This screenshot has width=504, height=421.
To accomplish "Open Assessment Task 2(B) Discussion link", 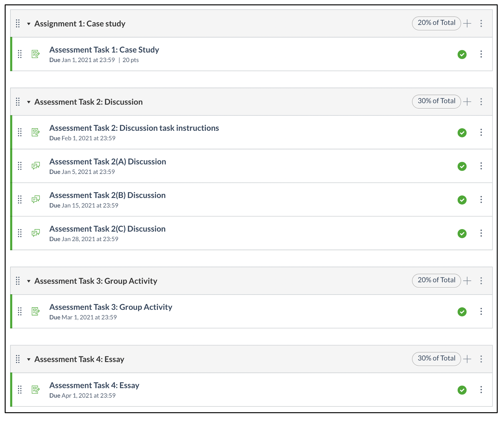I will 107,195.
